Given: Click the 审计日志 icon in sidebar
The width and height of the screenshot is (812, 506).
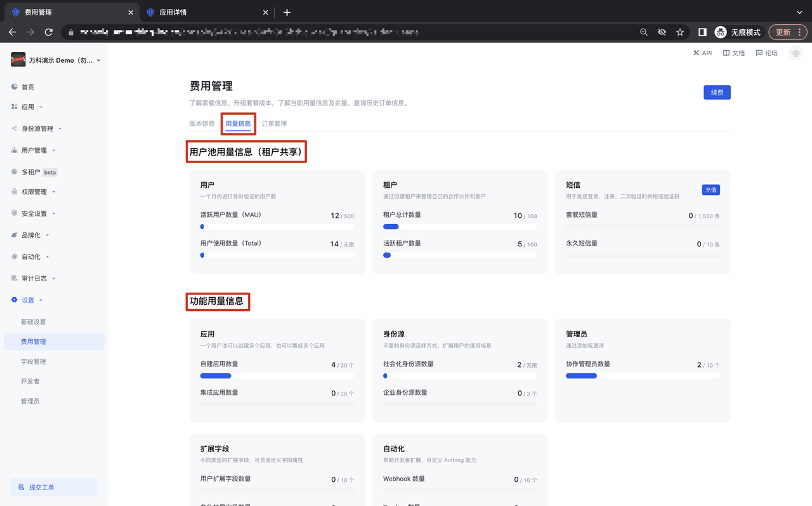Looking at the screenshot, I should (x=15, y=278).
